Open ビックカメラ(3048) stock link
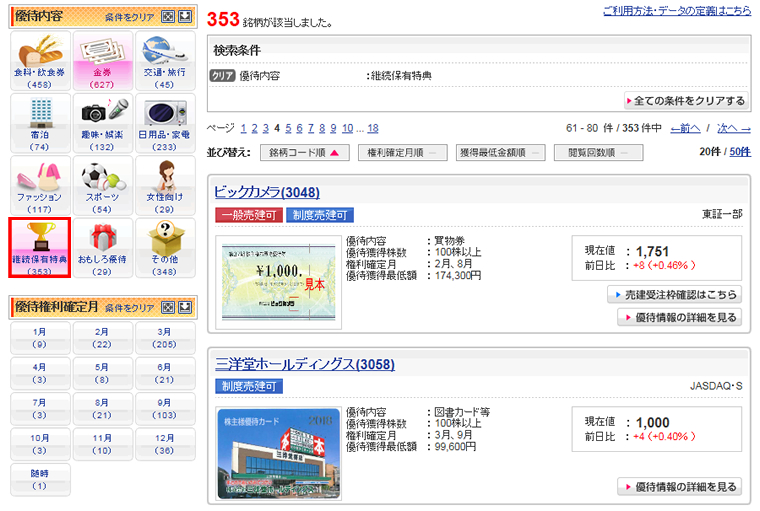Viewport: 760px width, 511px height. pos(267,192)
